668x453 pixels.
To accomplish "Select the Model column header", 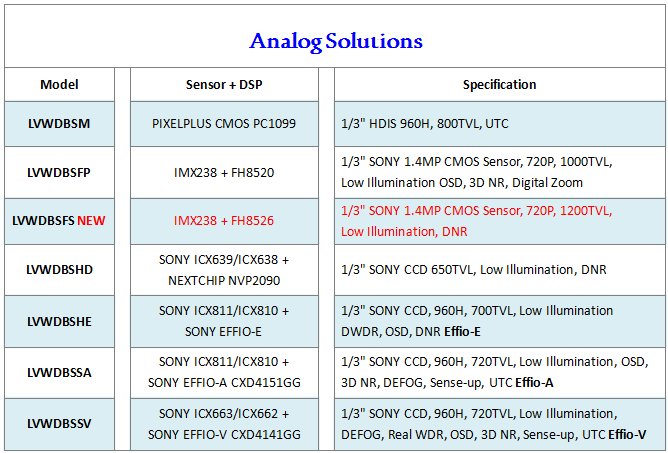I will tap(59, 85).
